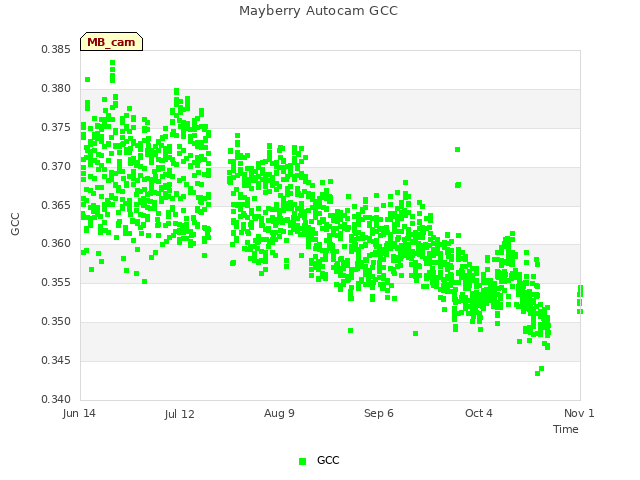Click the Aug 9 x-axis label
Image resolution: width=640 pixels, height=480 pixels.
[279, 413]
